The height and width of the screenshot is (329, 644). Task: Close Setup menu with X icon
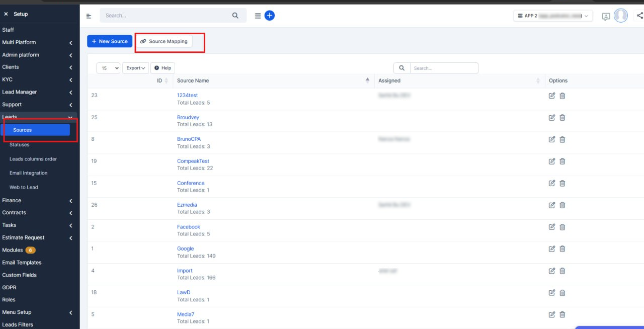6,14
